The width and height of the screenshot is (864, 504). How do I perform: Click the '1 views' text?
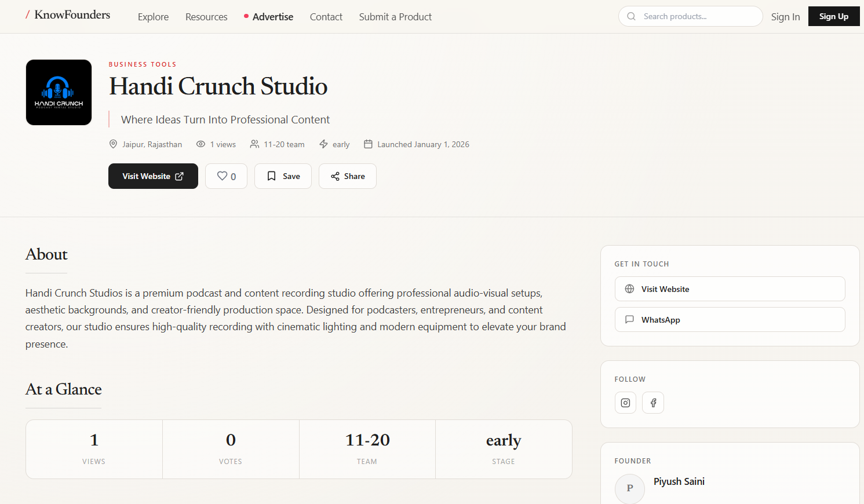click(223, 144)
